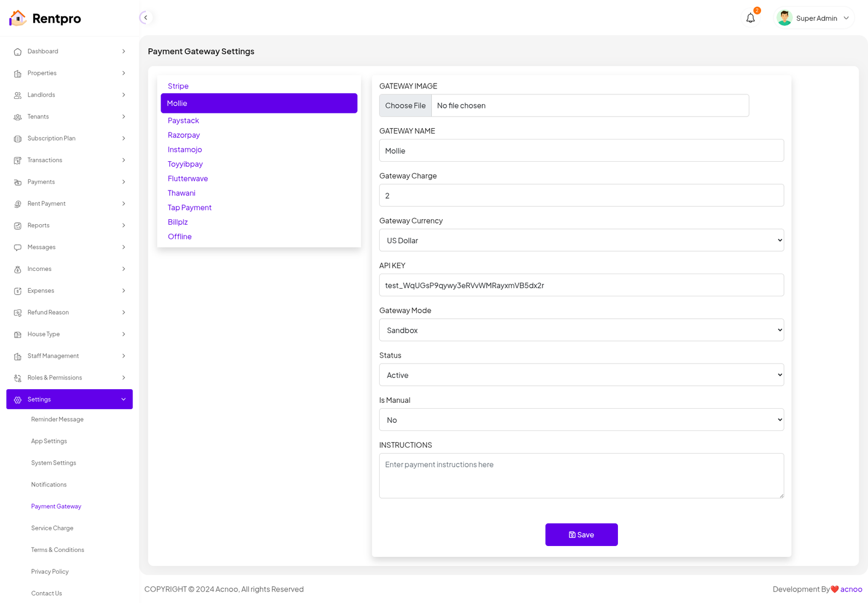
Task: Open the Gateway Currency dropdown
Action: (x=581, y=240)
